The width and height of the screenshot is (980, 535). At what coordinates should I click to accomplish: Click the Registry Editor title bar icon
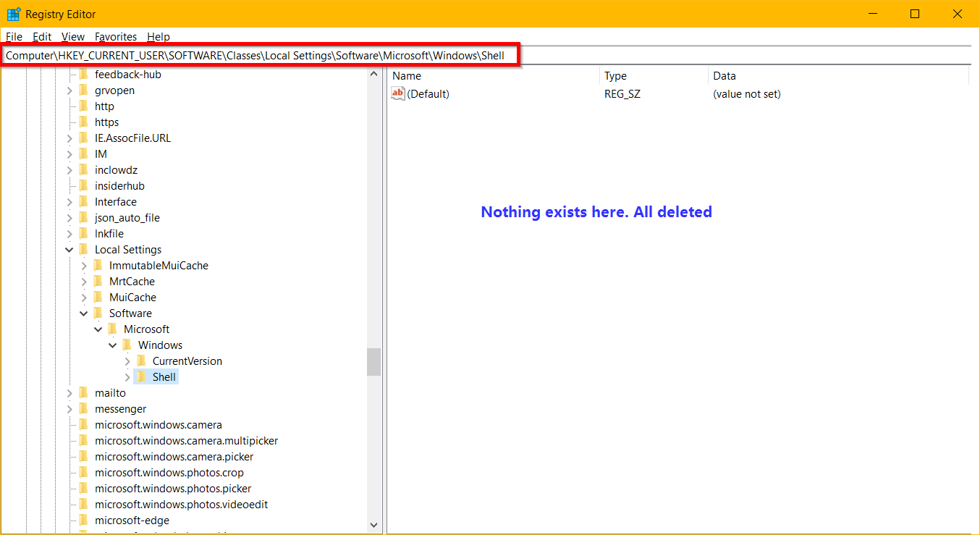(x=13, y=14)
